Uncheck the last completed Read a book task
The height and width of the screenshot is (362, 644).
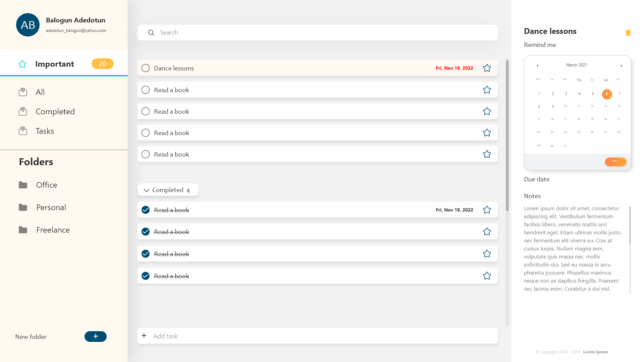pyautogui.click(x=146, y=276)
